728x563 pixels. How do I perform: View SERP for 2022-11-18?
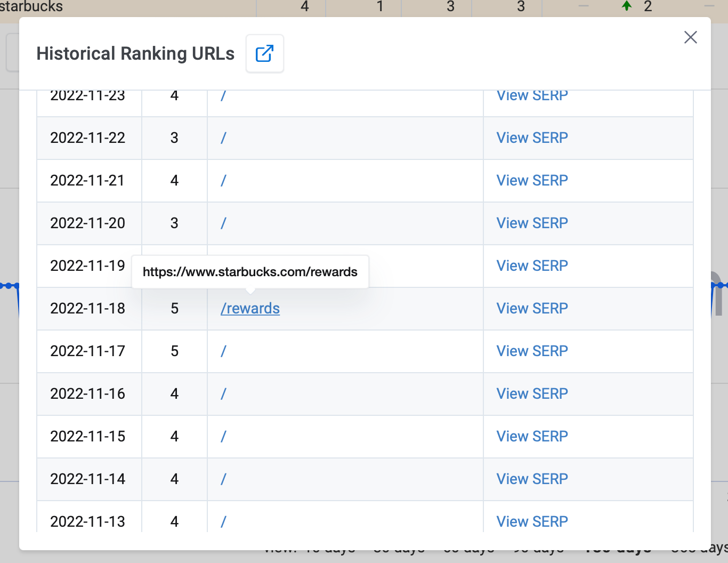click(532, 308)
